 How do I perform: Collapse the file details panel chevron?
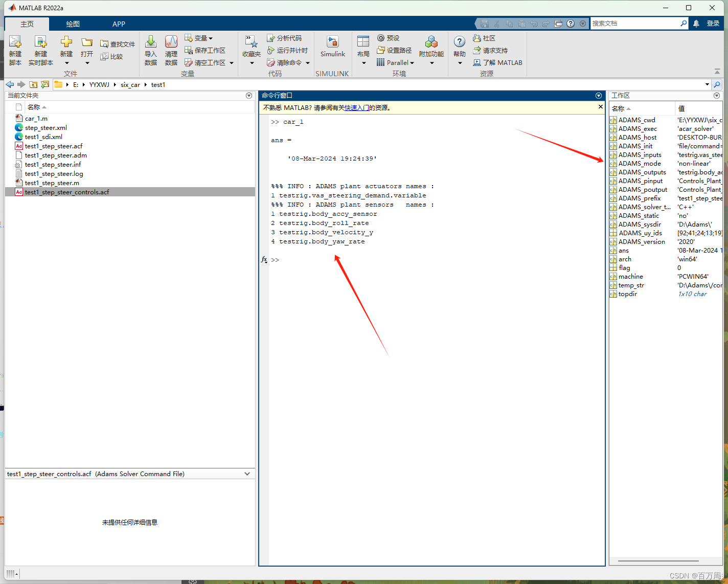[247, 474]
